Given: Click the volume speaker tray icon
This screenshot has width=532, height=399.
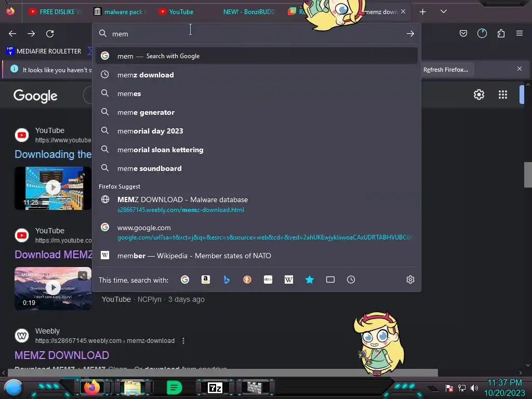Looking at the screenshot, I should (474, 388).
